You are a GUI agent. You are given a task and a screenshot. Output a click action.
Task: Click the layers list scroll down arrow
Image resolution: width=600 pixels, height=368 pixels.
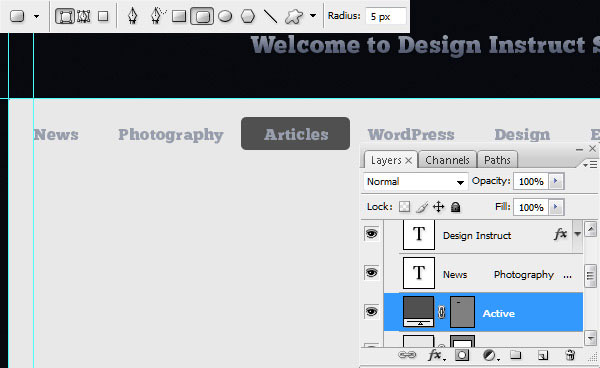[x=591, y=338]
